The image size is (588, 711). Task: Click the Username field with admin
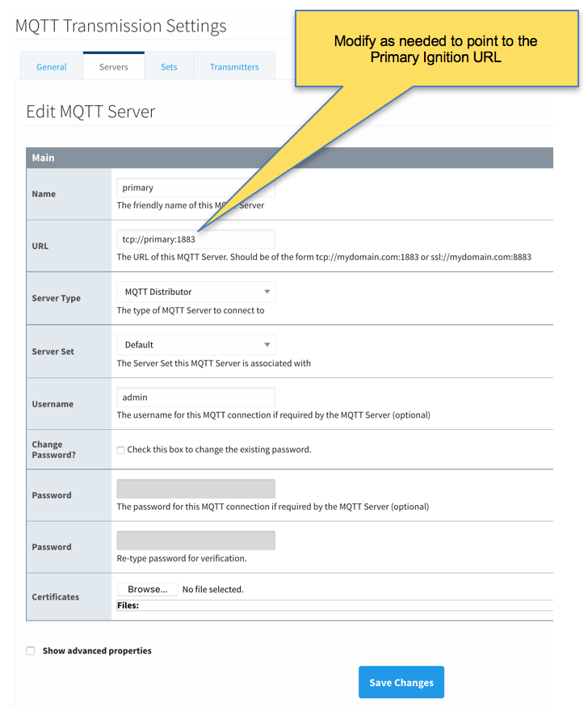(195, 398)
